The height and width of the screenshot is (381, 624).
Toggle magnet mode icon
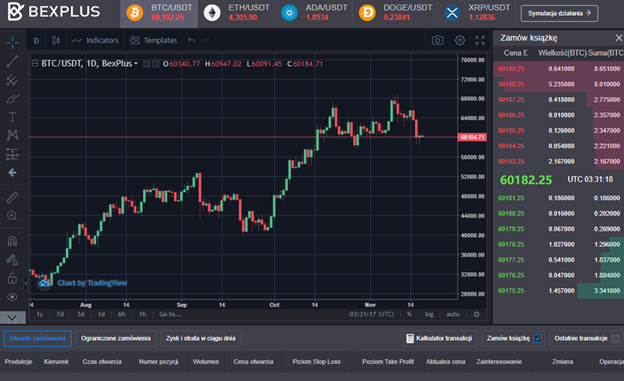coord(12,241)
